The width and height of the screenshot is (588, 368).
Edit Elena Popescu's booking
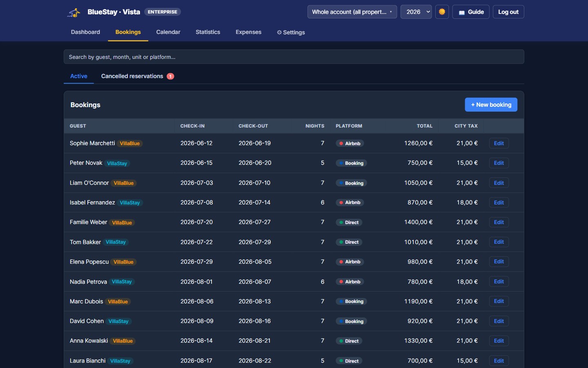499,261
